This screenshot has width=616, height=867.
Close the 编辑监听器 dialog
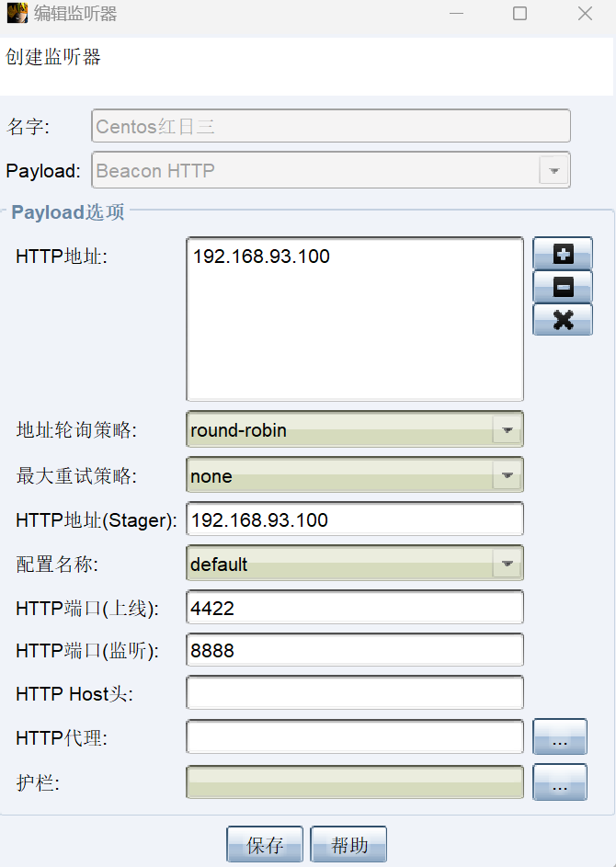coord(585,14)
